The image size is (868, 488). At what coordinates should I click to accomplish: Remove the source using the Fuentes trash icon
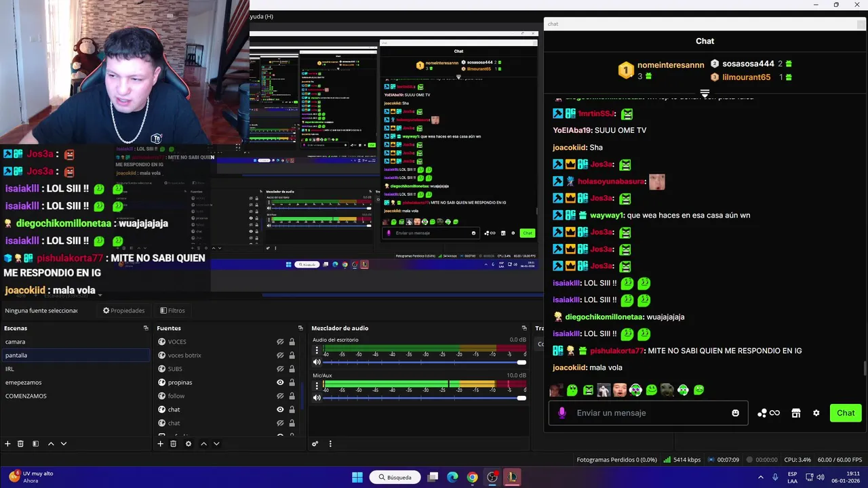173,444
